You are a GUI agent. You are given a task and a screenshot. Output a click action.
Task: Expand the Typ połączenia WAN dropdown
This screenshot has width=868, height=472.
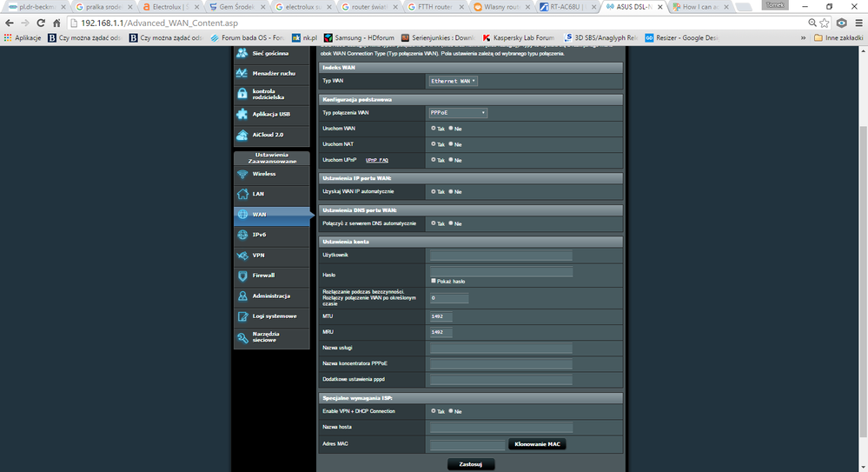pos(457,112)
